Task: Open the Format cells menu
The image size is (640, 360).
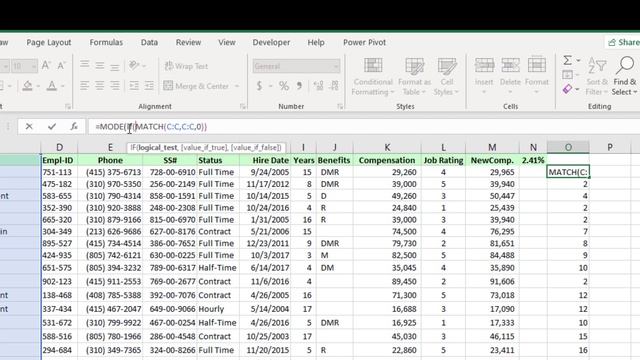Action: coord(536,77)
